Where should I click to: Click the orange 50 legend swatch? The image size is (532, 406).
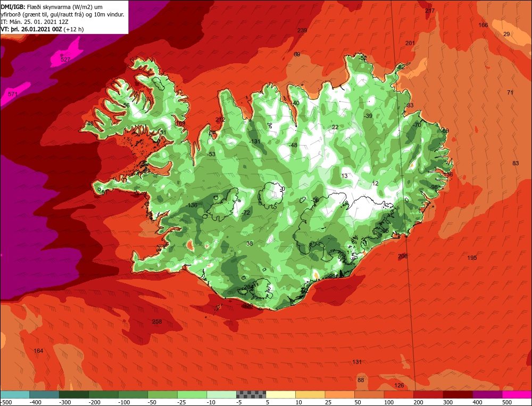[x=369, y=394]
